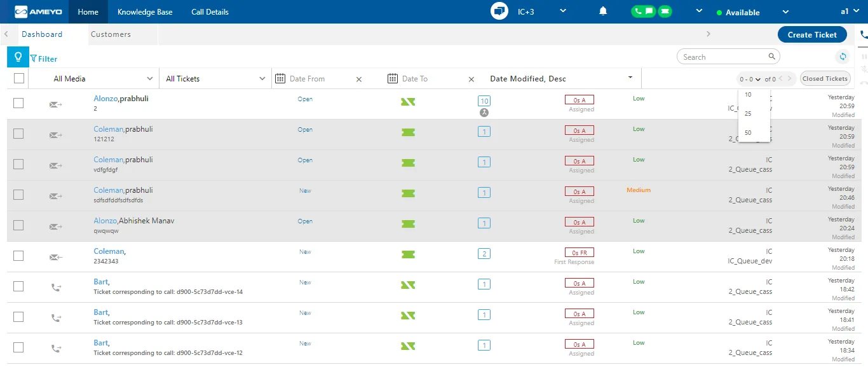Choose 25 in the page size list

(754, 114)
